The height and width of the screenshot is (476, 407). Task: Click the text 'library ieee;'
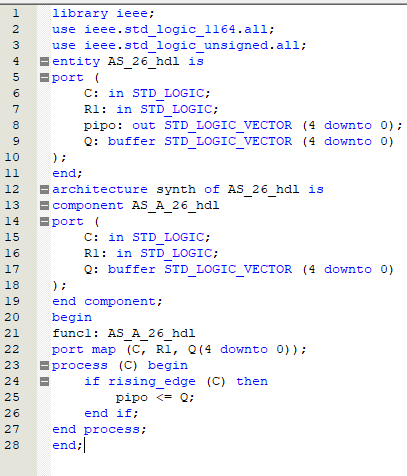[x=103, y=14]
